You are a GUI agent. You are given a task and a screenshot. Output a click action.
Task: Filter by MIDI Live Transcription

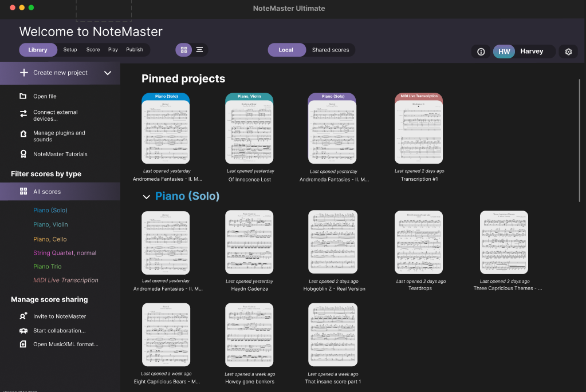click(x=65, y=280)
